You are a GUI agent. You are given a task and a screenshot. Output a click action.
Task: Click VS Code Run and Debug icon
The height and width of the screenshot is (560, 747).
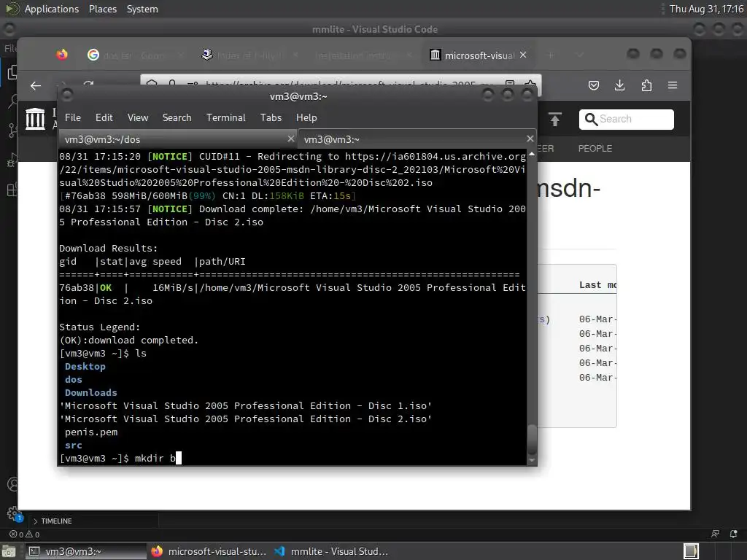click(12, 160)
